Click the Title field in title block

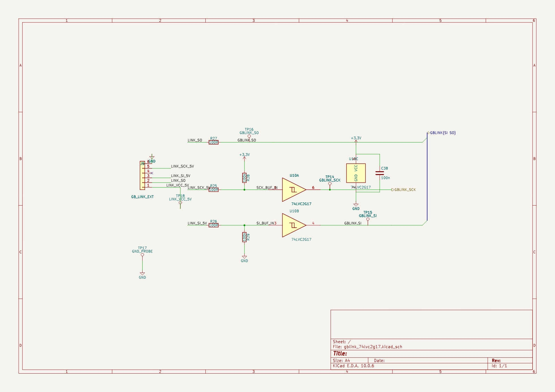pyautogui.click(x=432, y=354)
